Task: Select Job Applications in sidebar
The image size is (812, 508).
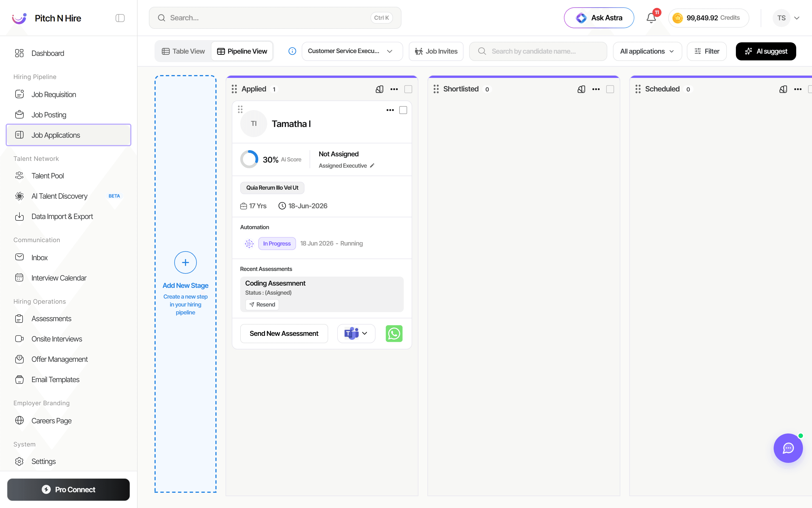Action: click(x=69, y=135)
